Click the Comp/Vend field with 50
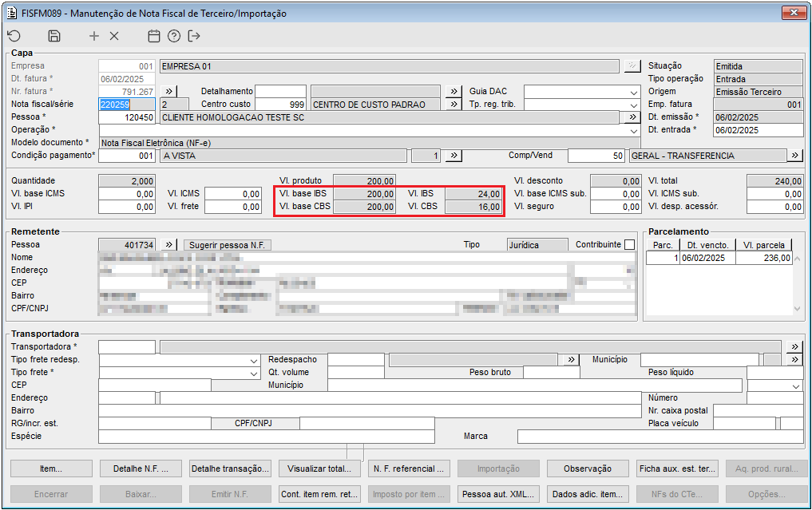This screenshot has width=812, height=510. [596, 156]
